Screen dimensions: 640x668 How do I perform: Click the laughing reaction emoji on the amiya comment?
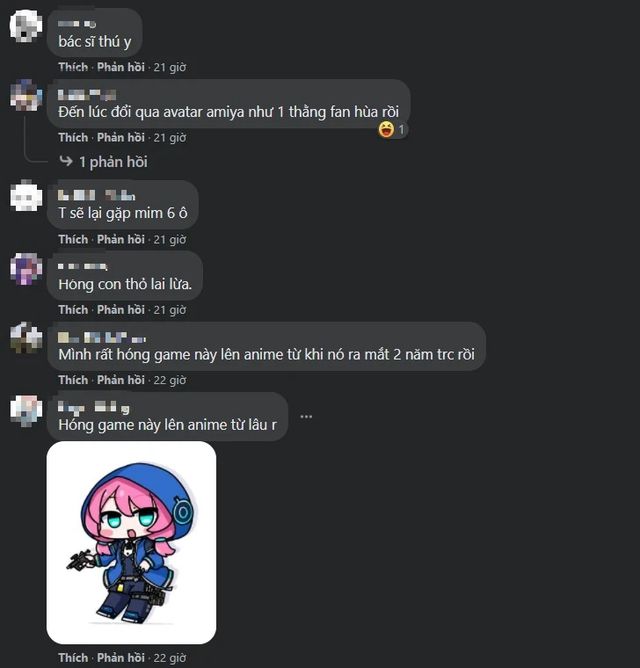click(386, 130)
